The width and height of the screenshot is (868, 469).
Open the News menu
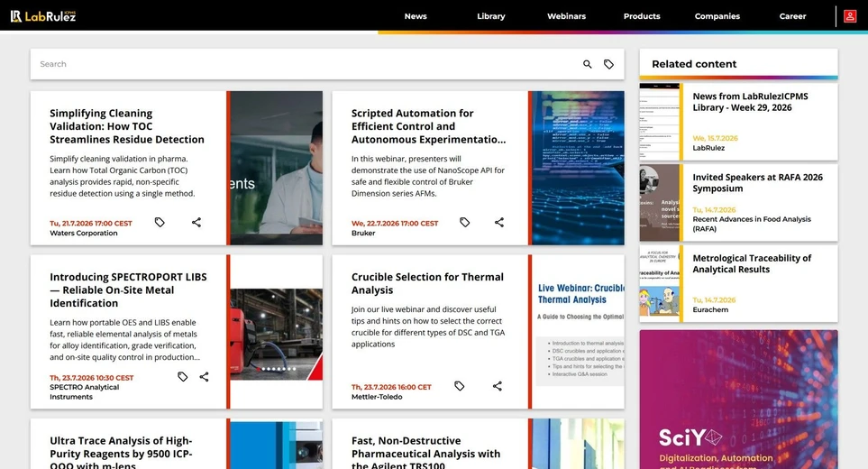(416, 16)
